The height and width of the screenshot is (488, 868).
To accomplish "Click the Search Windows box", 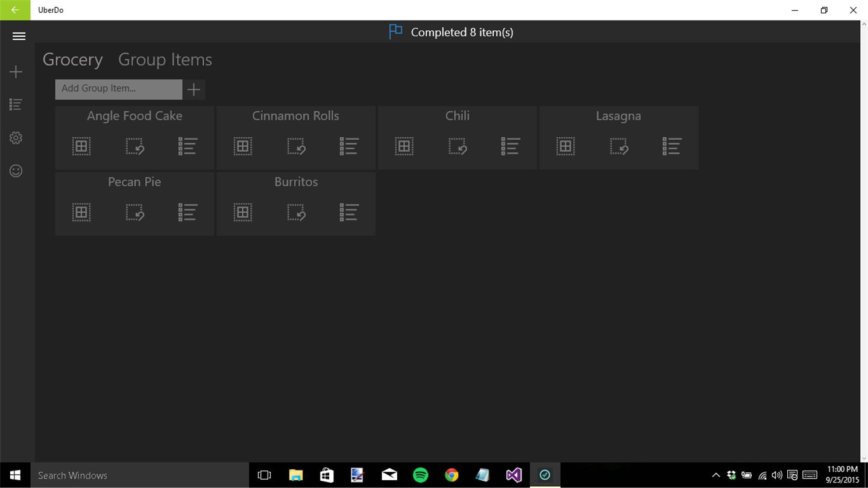I will (140, 475).
